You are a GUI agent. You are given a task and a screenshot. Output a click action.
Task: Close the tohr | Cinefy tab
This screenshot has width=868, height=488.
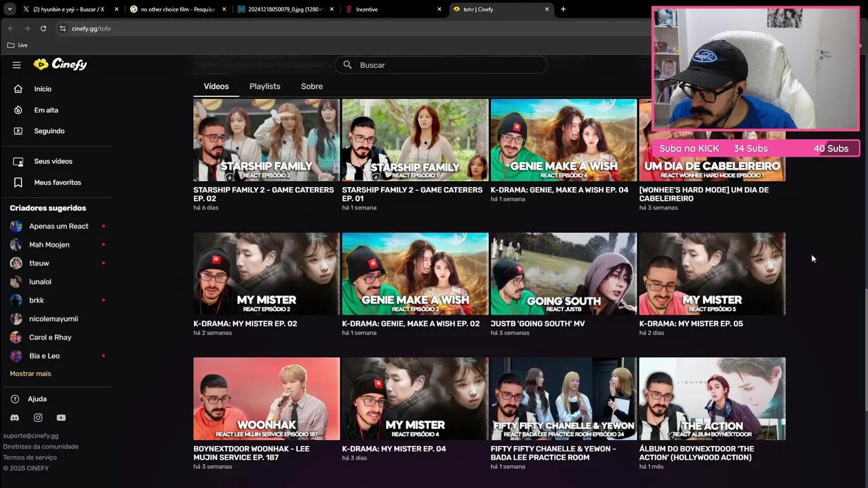(547, 9)
